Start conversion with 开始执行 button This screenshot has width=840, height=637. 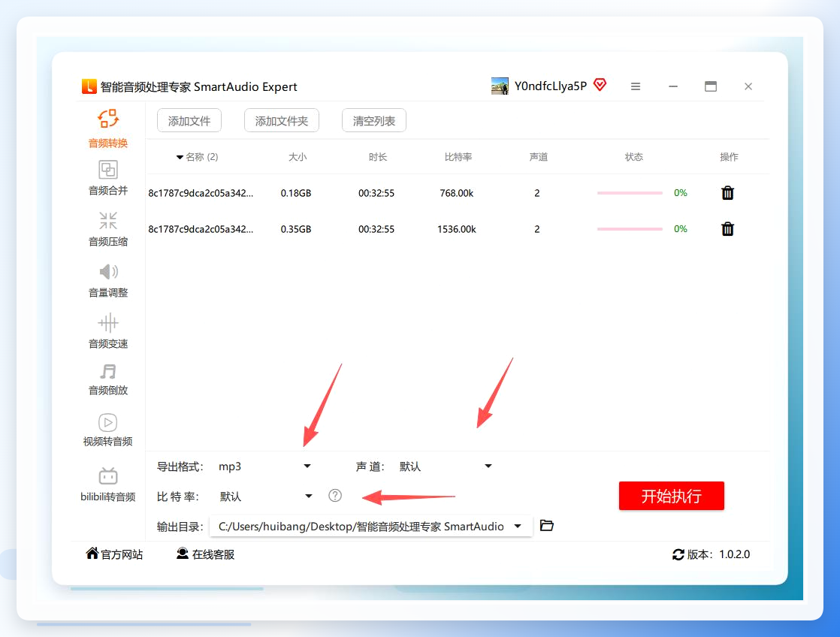(671, 496)
